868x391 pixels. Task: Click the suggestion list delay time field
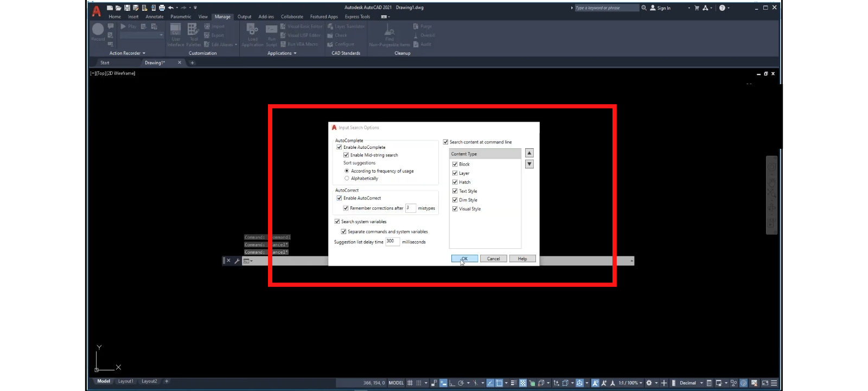392,242
